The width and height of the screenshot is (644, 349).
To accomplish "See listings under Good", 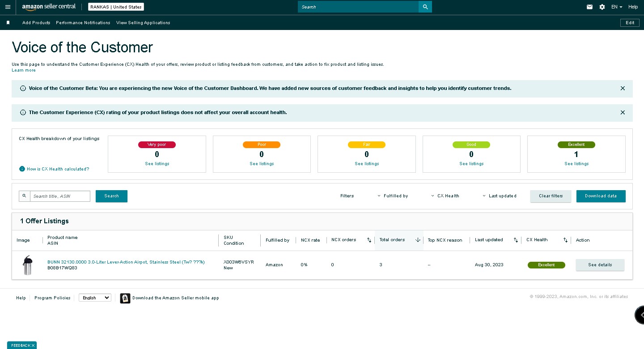I will tap(471, 164).
